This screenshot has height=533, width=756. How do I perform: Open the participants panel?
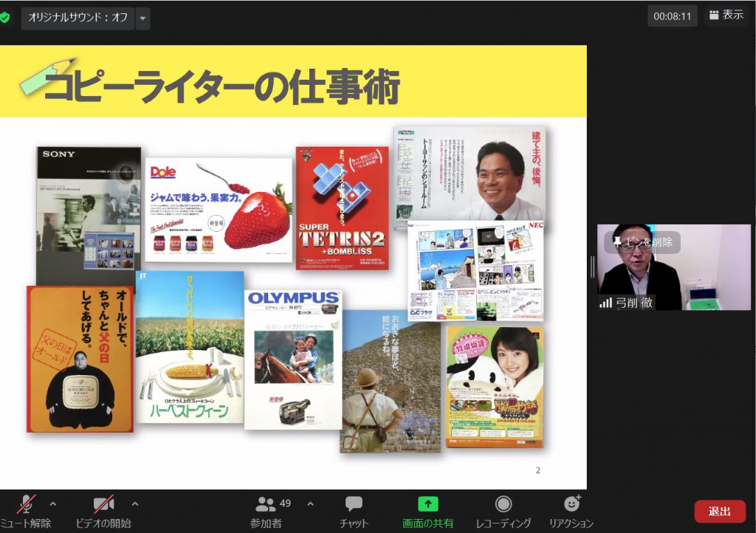pos(266,512)
